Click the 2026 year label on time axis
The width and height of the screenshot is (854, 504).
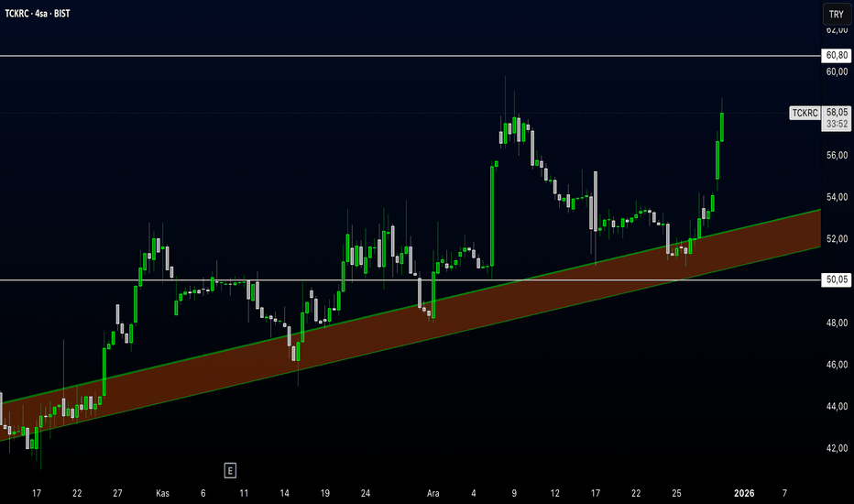pyautogui.click(x=744, y=493)
